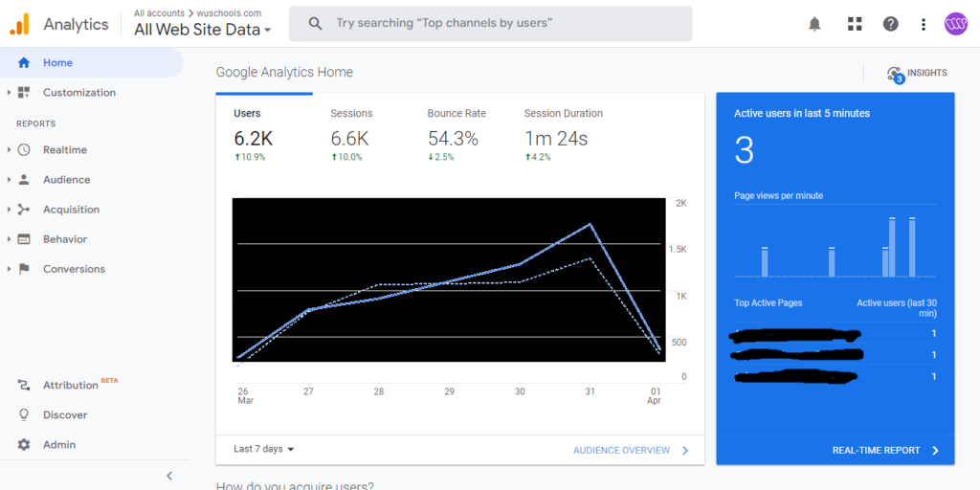Image resolution: width=980 pixels, height=490 pixels.
Task: Click the 1m 24s session duration value
Action: pyautogui.click(x=556, y=138)
